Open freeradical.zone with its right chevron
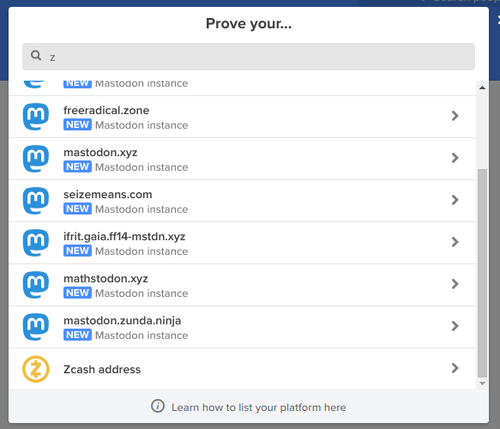 [455, 116]
